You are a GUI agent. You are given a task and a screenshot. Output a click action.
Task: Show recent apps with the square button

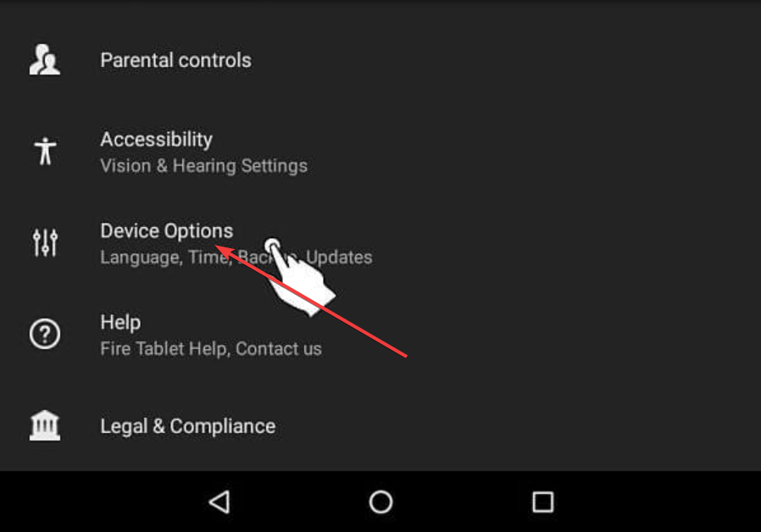click(x=543, y=502)
